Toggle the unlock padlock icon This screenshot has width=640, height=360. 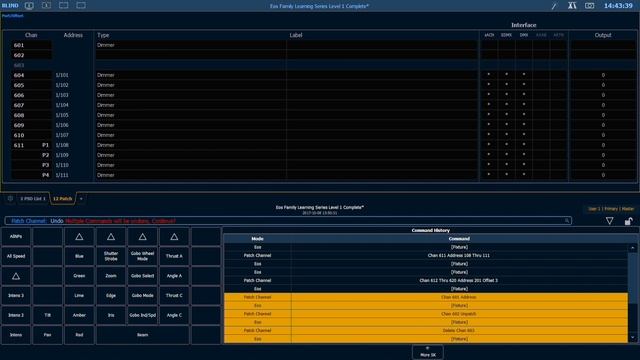pyautogui.click(x=628, y=221)
